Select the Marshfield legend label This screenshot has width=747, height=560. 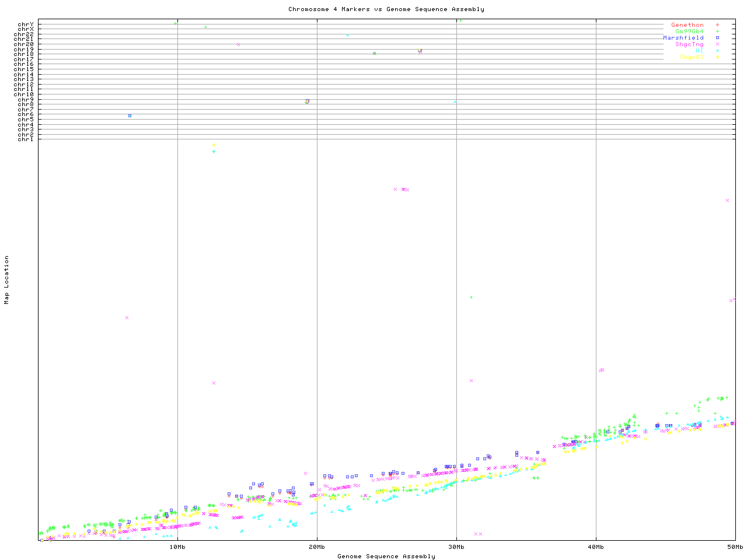683,38
